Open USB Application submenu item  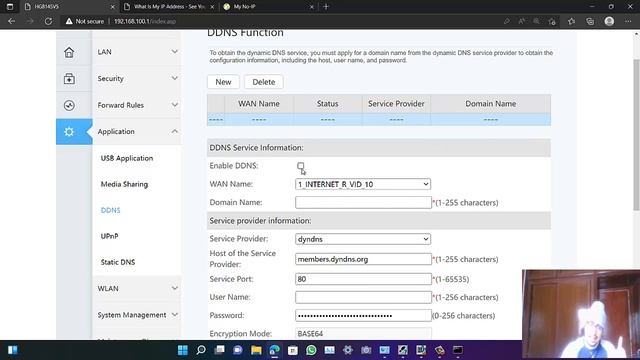127,158
